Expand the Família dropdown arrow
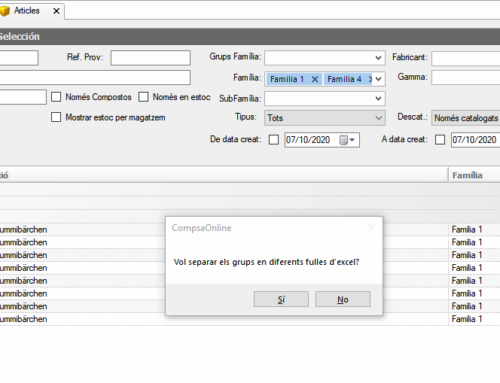 coord(378,79)
